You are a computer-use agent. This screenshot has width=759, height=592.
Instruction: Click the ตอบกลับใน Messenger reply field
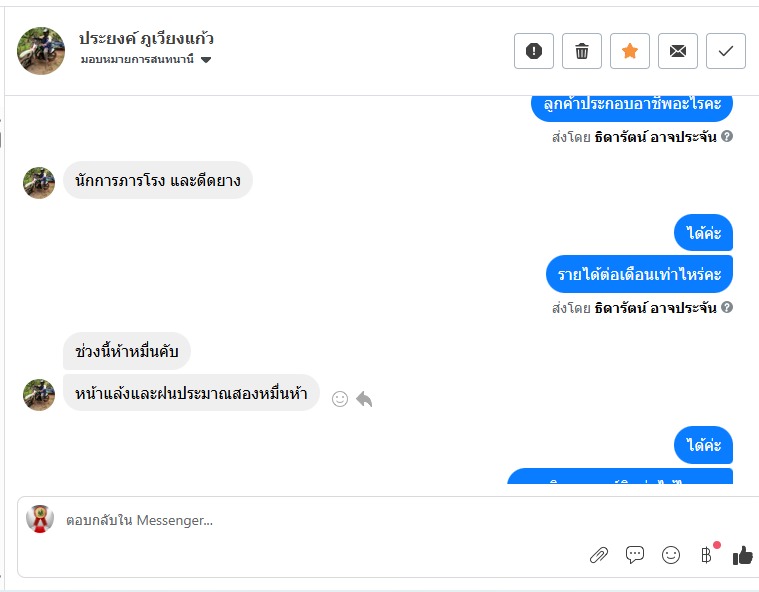point(300,520)
